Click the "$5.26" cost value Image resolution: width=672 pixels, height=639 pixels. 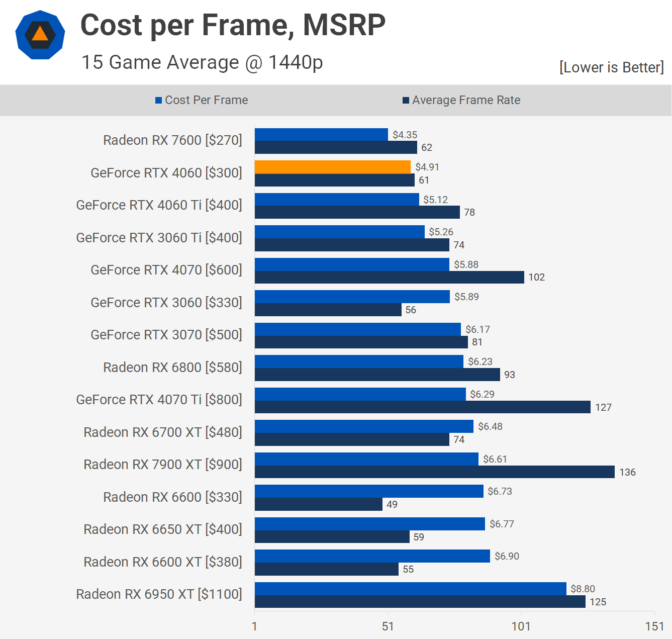[x=441, y=232]
